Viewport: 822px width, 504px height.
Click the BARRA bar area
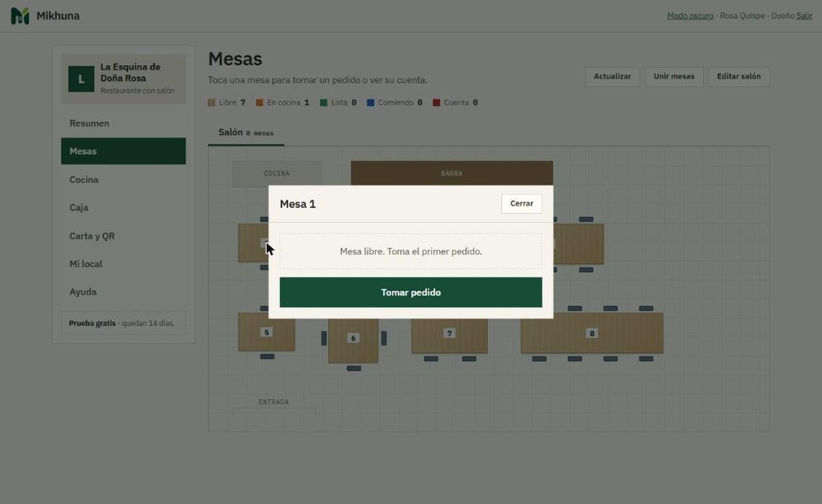point(452,173)
